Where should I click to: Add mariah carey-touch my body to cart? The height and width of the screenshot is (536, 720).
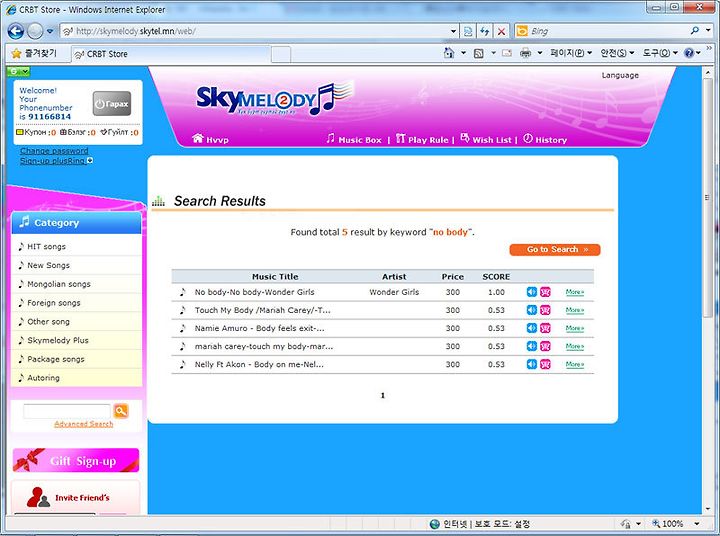coord(545,346)
